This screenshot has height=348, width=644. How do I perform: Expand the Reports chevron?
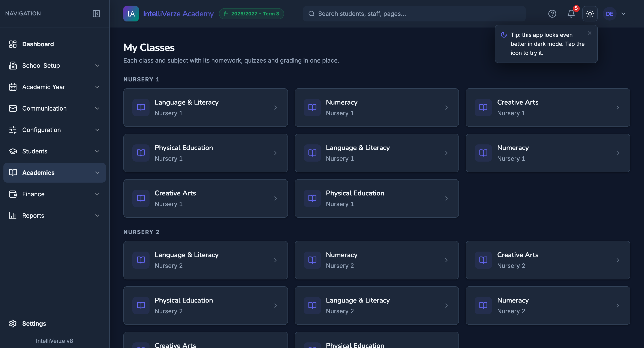(x=97, y=216)
